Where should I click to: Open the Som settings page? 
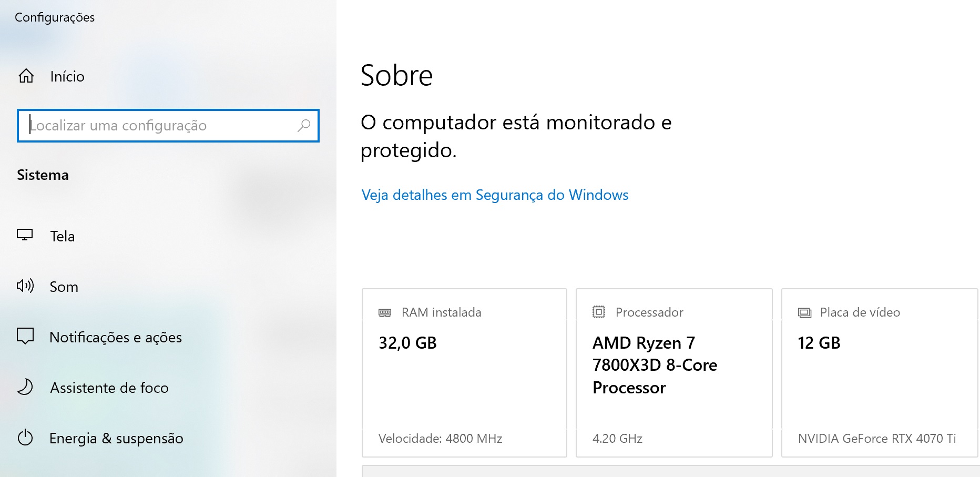tap(64, 287)
